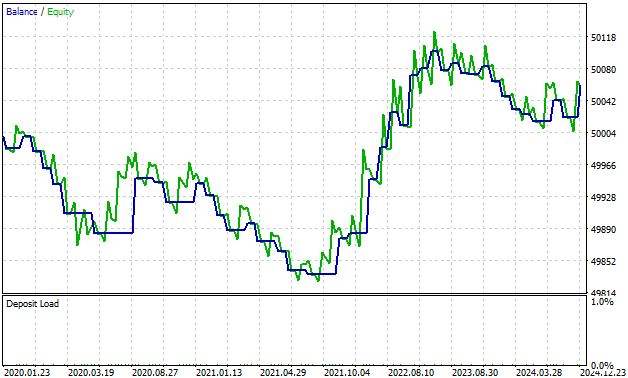
Task: Click the 50042 axis value
Action: point(604,102)
